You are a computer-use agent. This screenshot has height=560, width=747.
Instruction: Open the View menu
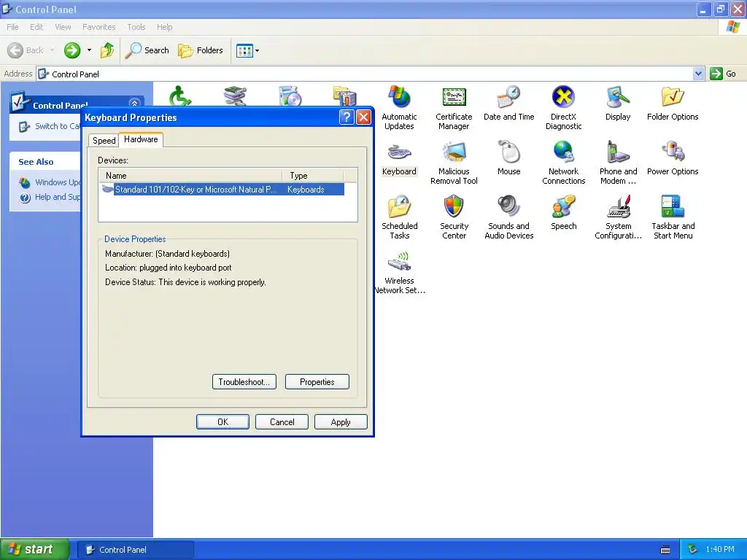coord(63,27)
